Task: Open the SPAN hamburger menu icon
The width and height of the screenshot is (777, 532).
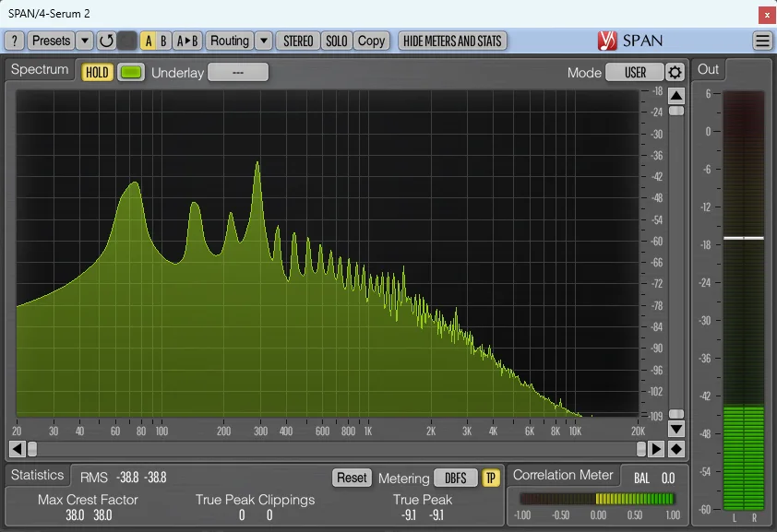Action: (x=762, y=41)
